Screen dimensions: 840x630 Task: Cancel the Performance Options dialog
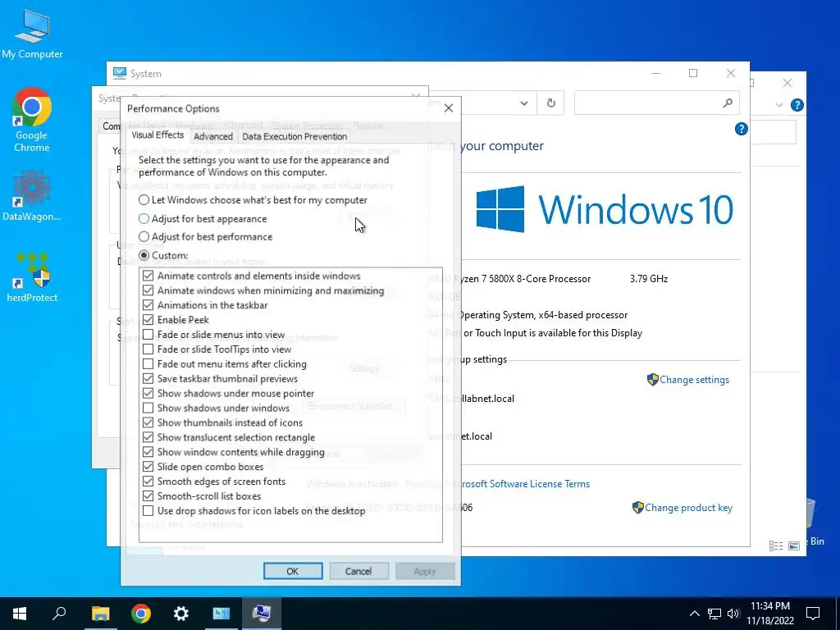pos(358,571)
